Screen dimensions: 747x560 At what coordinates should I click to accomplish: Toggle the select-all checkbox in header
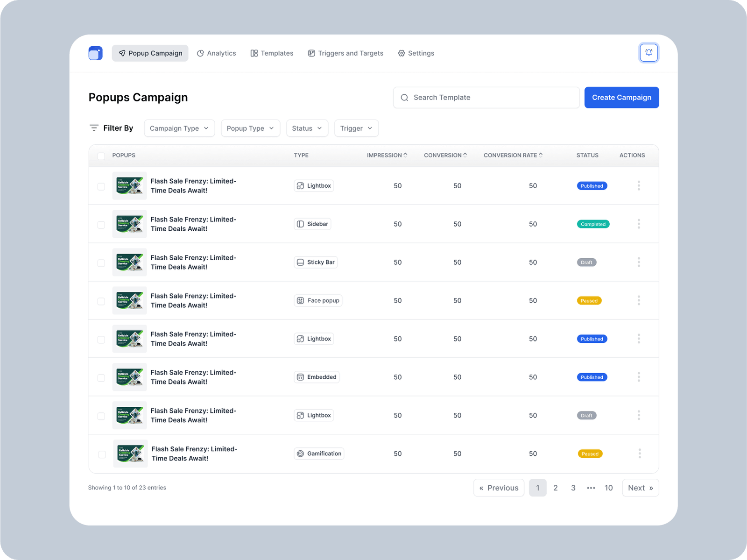click(101, 156)
